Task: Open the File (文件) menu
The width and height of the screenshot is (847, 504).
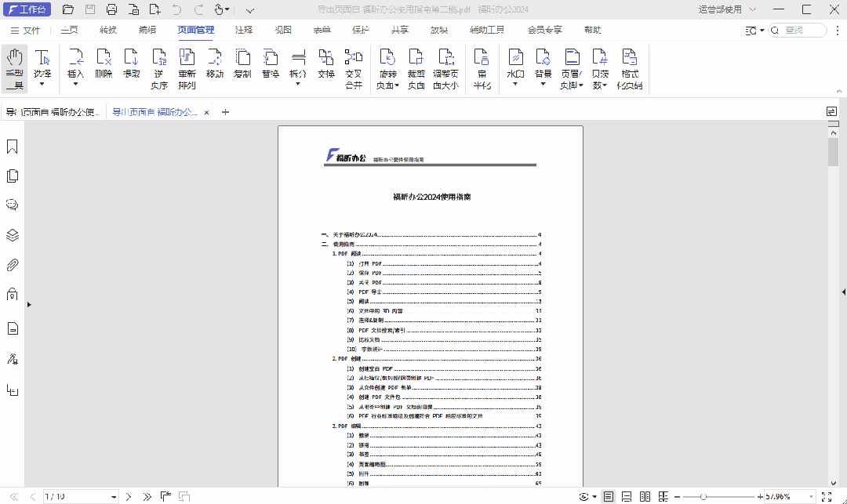Action: (25, 30)
